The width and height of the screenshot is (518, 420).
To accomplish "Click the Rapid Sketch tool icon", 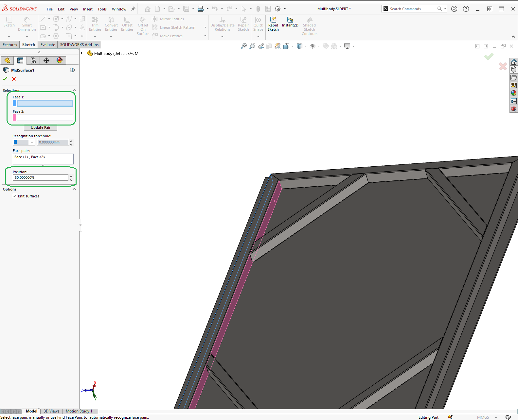I will tap(273, 20).
